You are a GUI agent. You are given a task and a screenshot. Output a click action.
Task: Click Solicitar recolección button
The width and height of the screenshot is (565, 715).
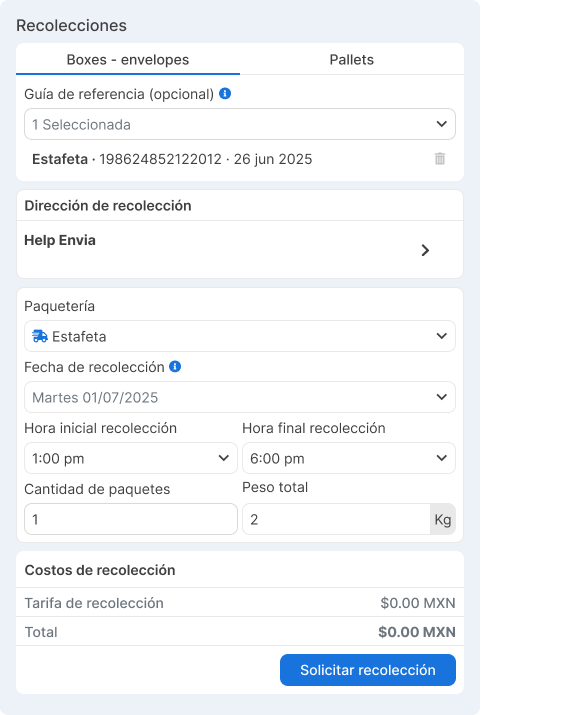[x=368, y=670]
